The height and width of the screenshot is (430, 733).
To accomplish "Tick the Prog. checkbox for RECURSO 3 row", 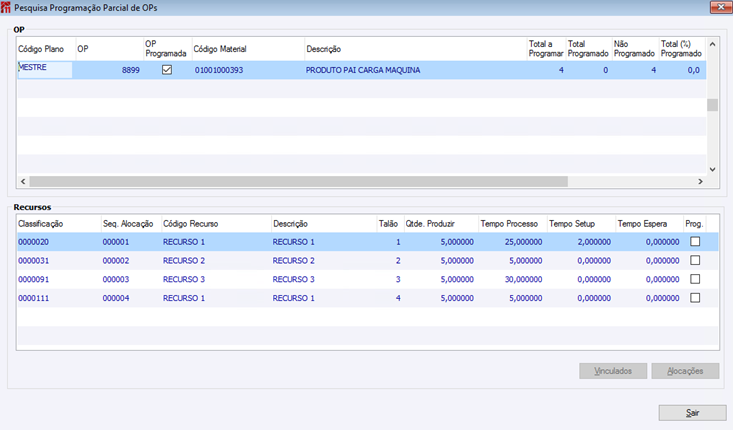I will (695, 279).
